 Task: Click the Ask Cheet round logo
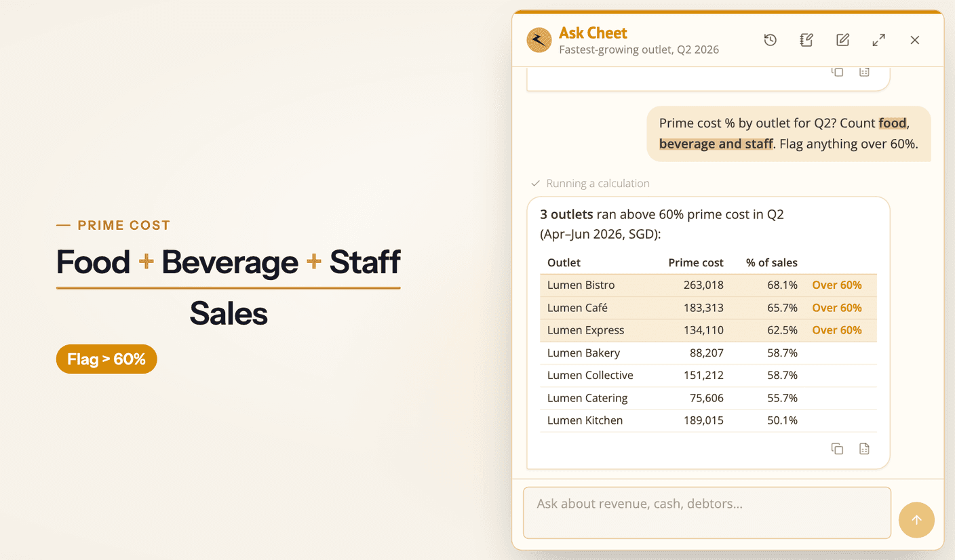pos(539,40)
